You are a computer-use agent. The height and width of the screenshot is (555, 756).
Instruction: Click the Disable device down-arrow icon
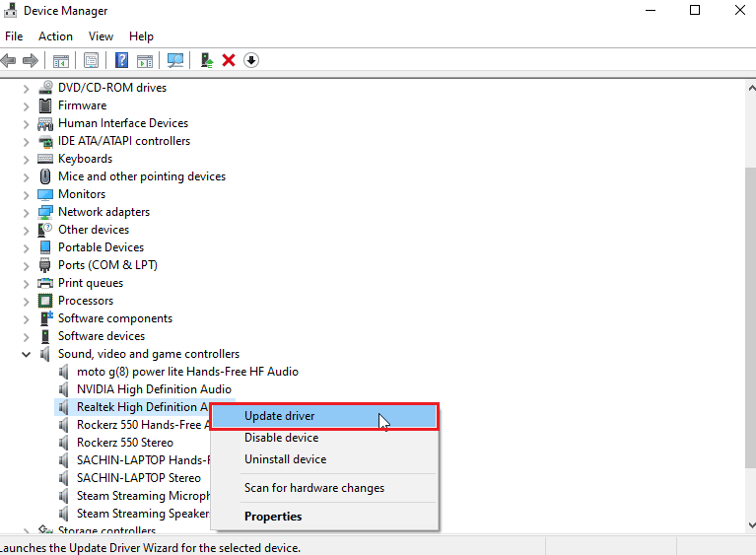[x=251, y=60]
